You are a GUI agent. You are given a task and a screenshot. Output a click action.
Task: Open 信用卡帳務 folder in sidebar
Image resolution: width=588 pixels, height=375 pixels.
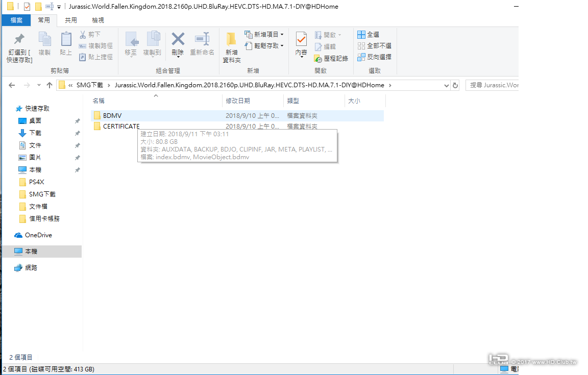(44, 219)
